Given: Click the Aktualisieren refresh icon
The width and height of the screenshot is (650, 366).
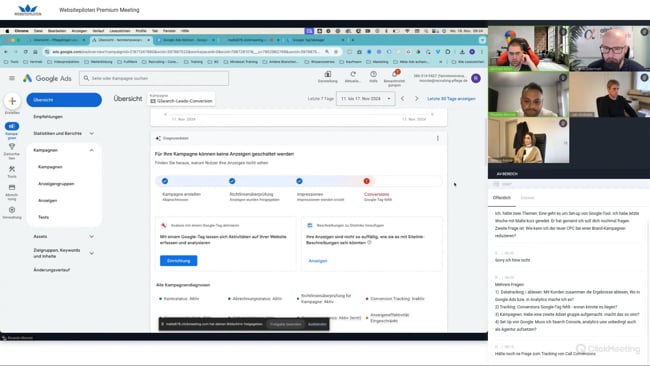Looking at the screenshot, I should (353, 74).
